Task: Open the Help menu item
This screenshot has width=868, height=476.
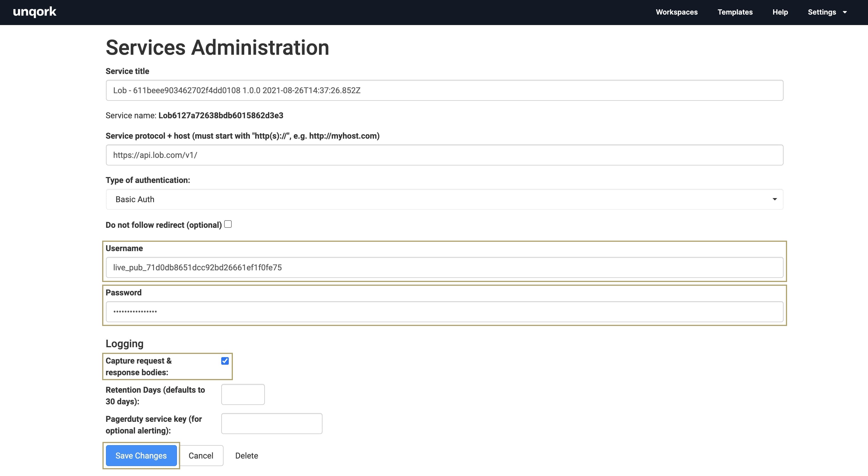Action: pos(780,12)
